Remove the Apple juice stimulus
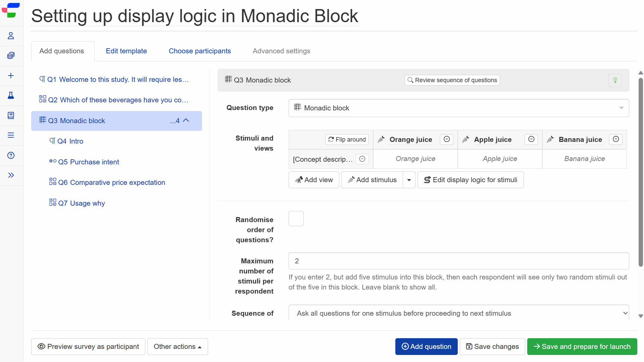 tap(531, 139)
